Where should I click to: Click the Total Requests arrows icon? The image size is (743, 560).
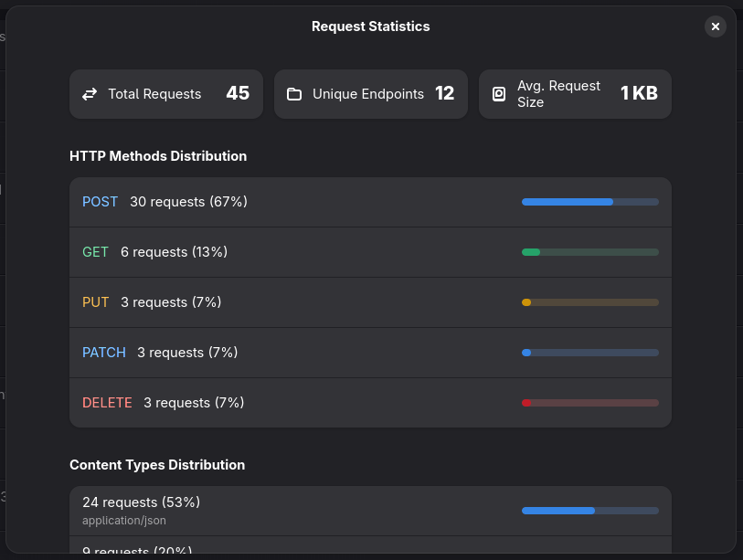tap(90, 94)
